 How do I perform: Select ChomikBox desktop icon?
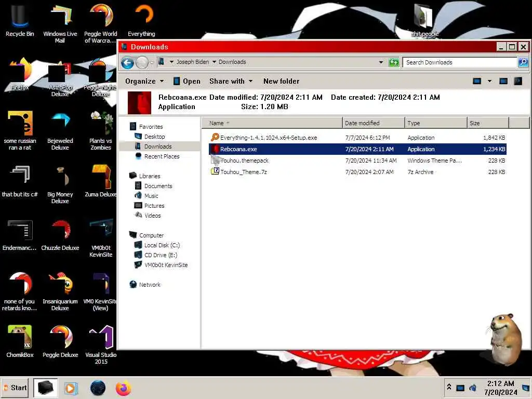(x=20, y=342)
